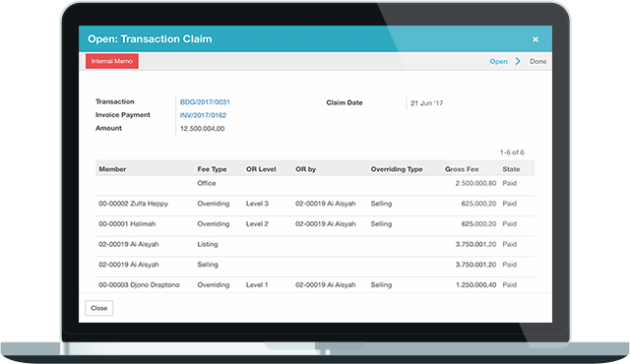
Task: Sort by Member column header
Action: pyautogui.click(x=112, y=169)
